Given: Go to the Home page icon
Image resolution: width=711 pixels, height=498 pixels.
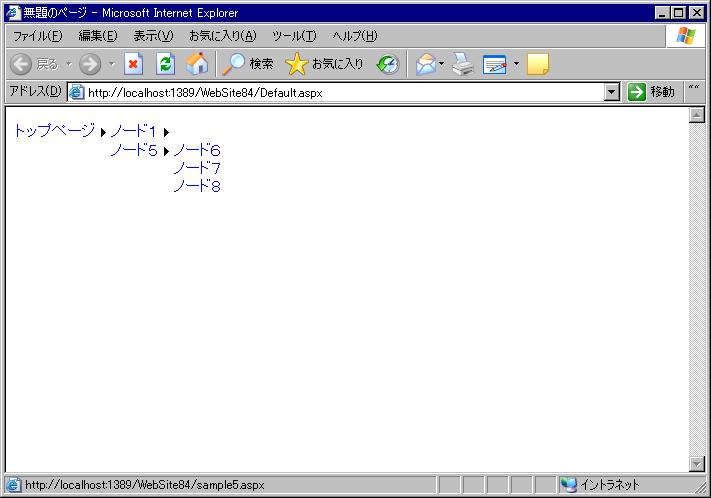Looking at the screenshot, I should 197,64.
